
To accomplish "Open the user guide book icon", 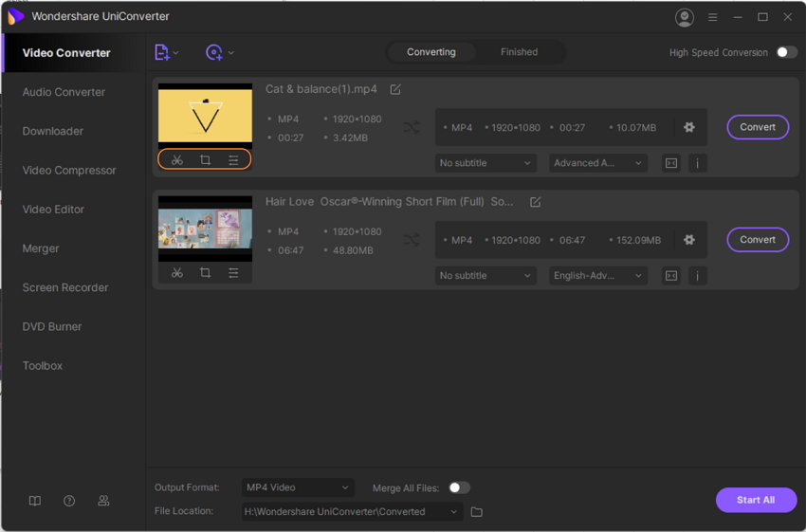I will pos(35,501).
